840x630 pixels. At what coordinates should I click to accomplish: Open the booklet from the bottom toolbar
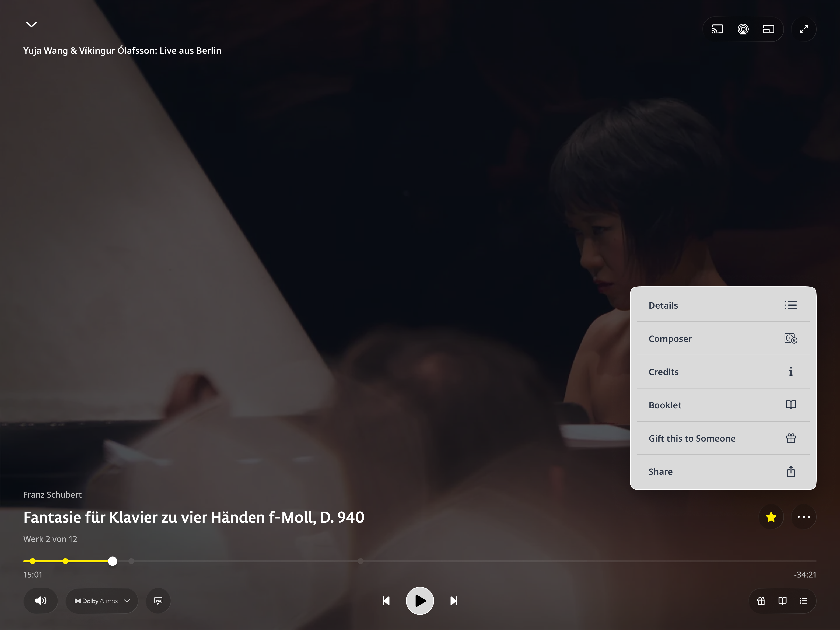click(x=782, y=601)
